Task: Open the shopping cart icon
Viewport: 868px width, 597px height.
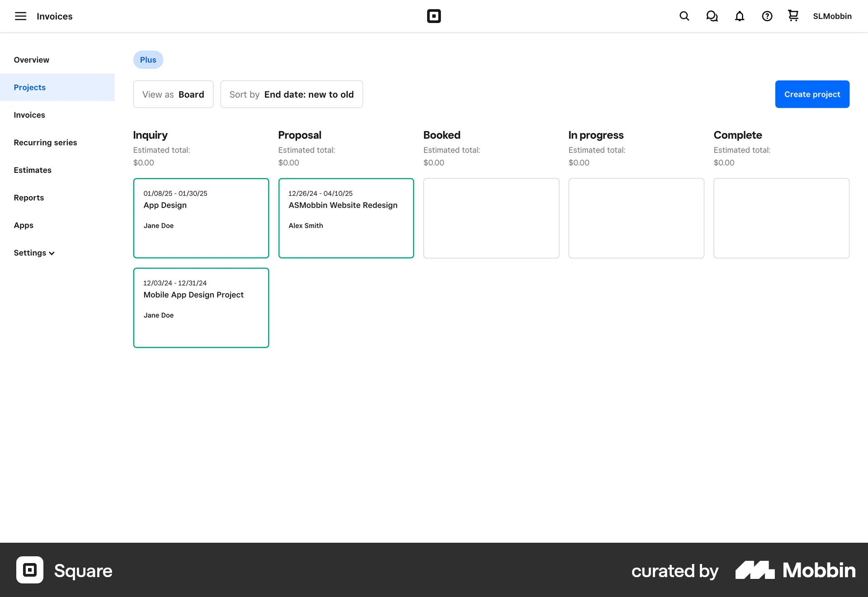Action: point(793,16)
